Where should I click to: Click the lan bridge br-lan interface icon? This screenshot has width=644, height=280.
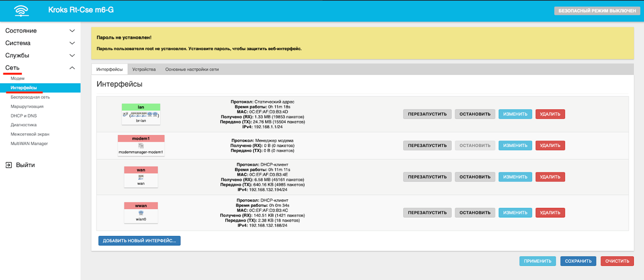141,114
